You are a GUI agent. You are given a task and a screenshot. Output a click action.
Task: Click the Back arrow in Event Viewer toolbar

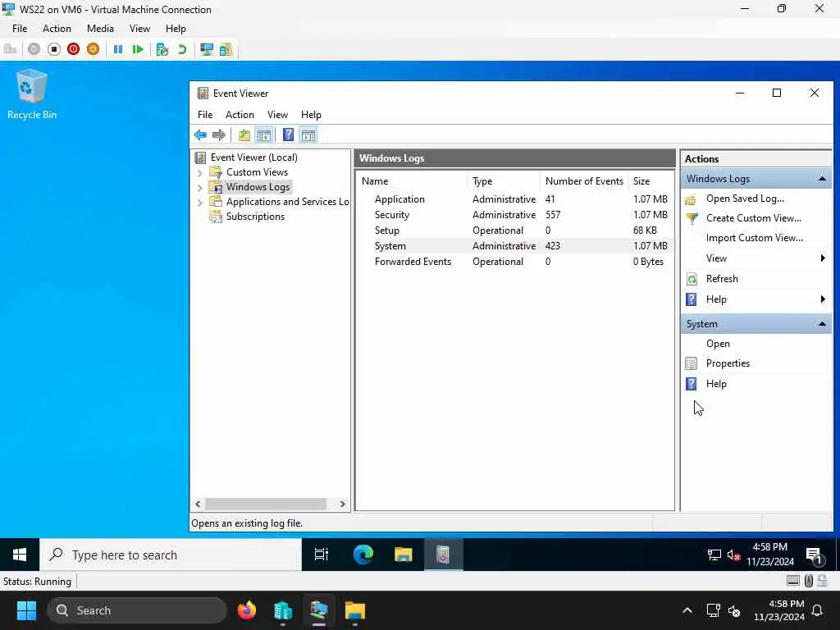[200, 135]
